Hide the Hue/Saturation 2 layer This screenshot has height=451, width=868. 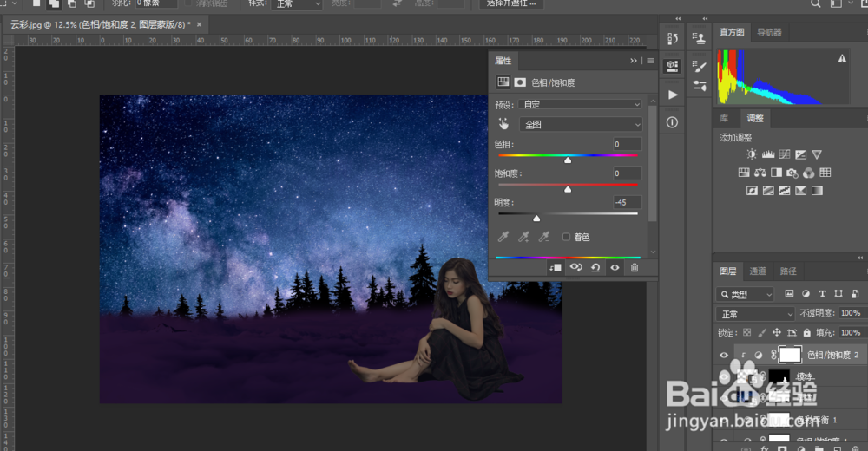[x=724, y=356]
